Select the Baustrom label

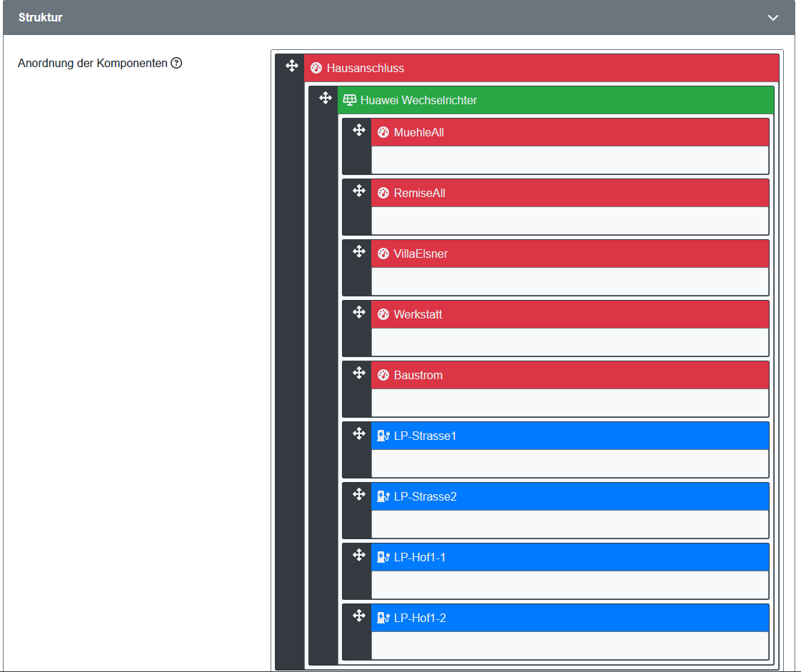pyautogui.click(x=418, y=375)
